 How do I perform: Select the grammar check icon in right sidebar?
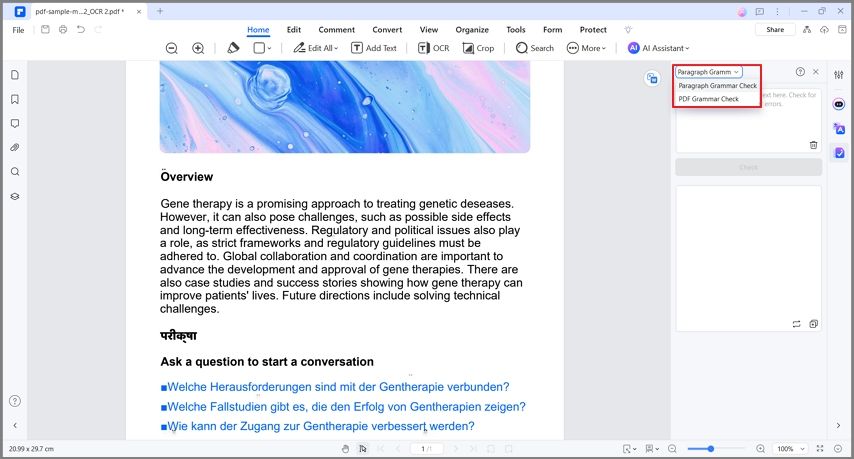[839, 153]
